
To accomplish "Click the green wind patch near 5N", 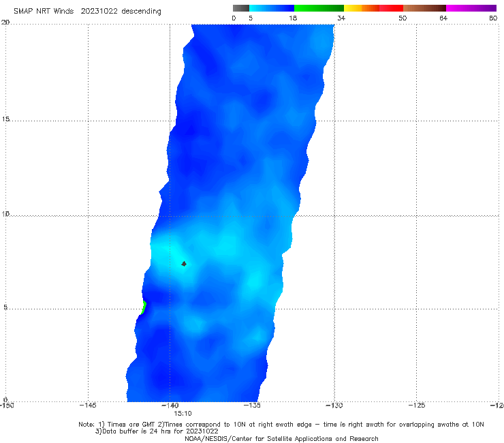I will 144,307.
